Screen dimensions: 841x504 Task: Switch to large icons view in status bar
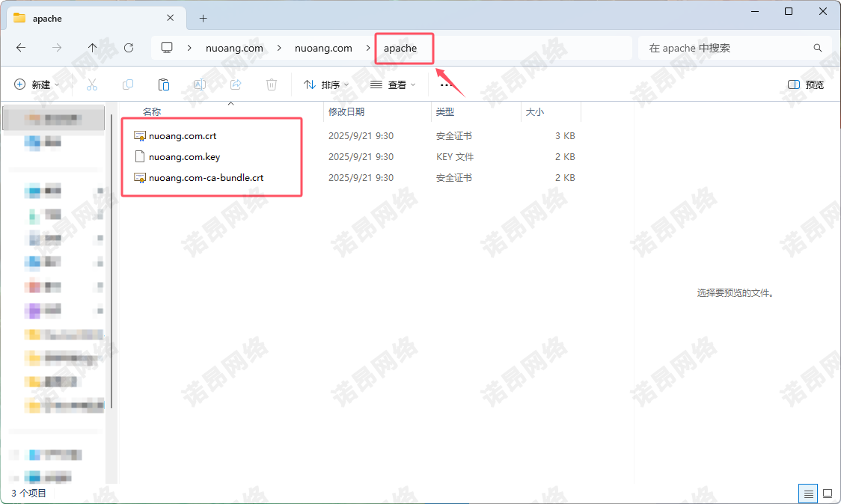coord(828,494)
